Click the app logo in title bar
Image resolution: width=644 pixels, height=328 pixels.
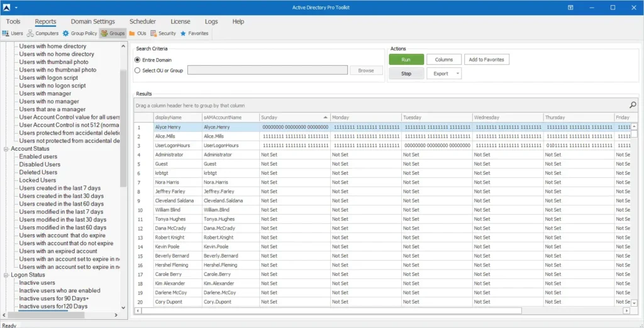(x=5, y=8)
